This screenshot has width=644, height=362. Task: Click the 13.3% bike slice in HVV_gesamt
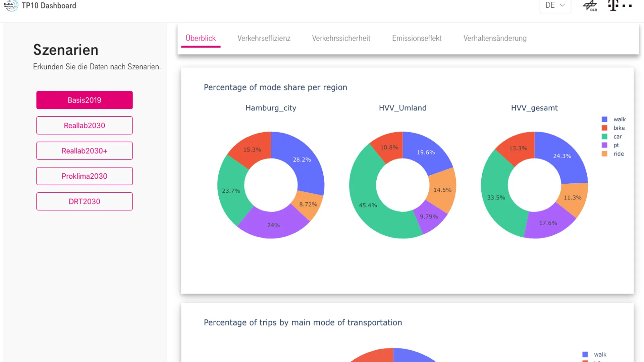pos(518,148)
